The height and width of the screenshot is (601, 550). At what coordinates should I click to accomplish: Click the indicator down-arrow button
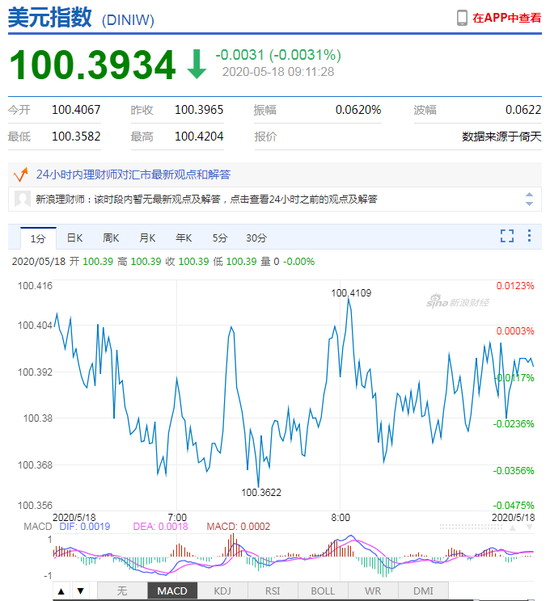click(x=80, y=591)
